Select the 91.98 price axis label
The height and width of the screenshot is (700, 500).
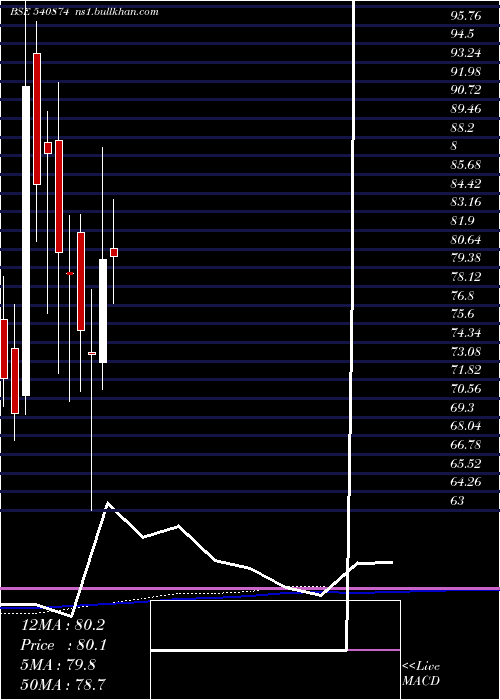click(x=466, y=72)
